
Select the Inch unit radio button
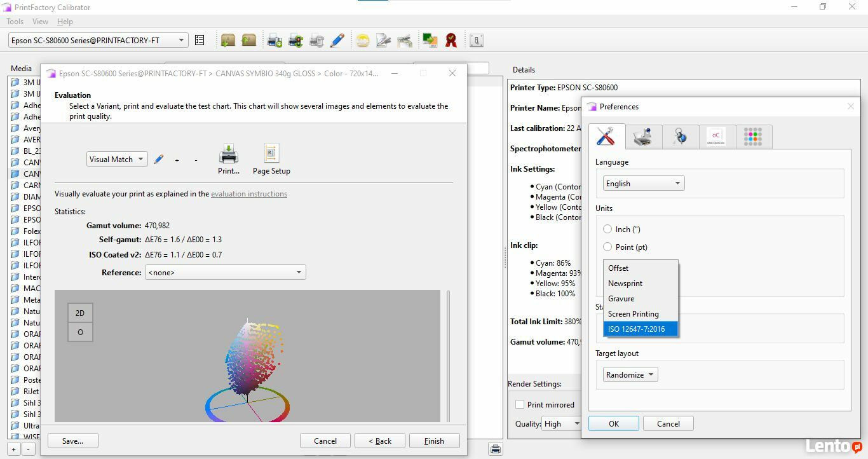(x=607, y=229)
